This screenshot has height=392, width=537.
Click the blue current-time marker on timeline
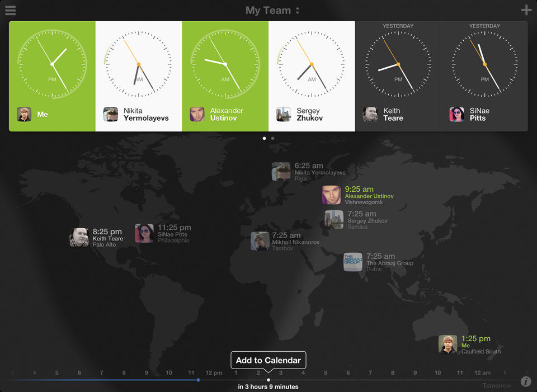point(198,380)
